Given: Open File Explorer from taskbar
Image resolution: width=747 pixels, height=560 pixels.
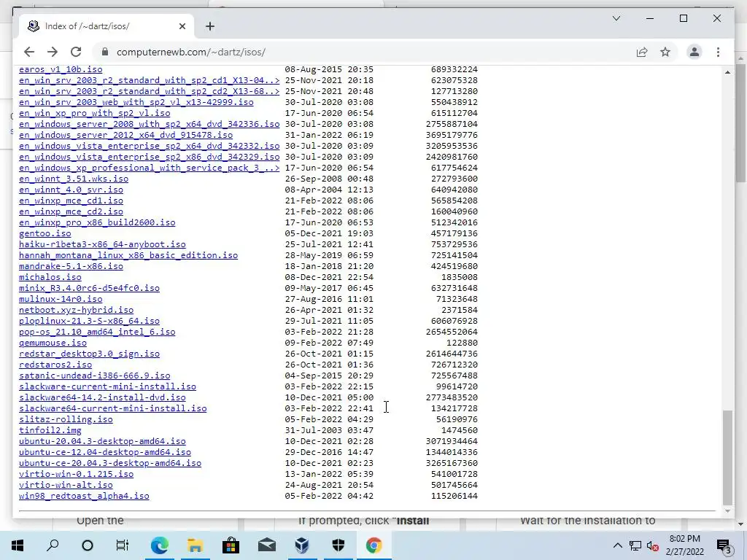Looking at the screenshot, I should coord(195,545).
